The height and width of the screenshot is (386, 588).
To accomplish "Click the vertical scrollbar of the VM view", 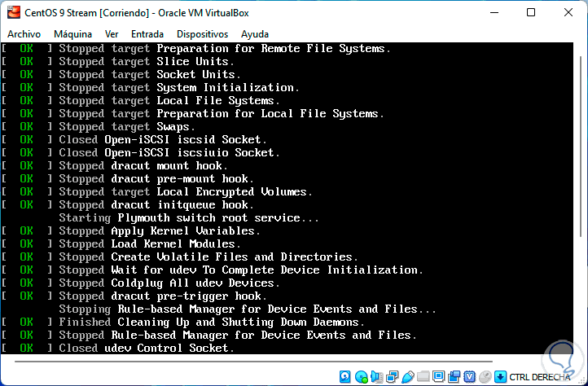I will pos(581,147).
